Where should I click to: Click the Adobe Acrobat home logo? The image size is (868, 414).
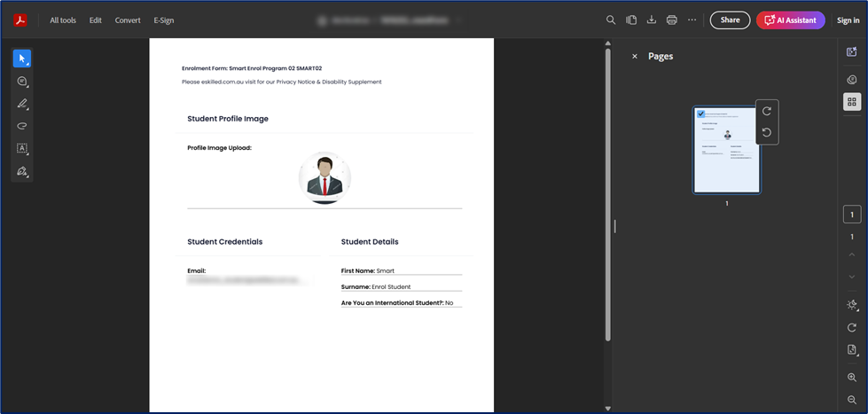[x=20, y=20]
